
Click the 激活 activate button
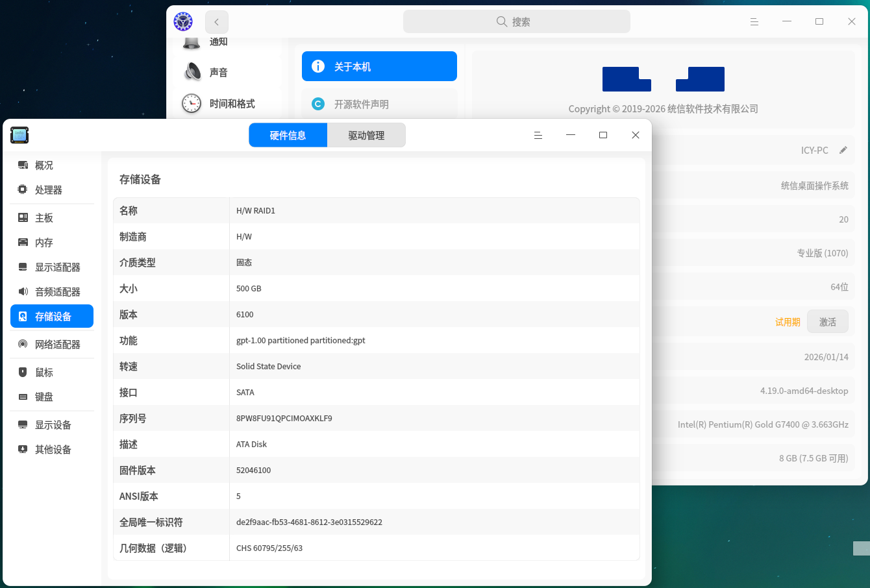(828, 322)
